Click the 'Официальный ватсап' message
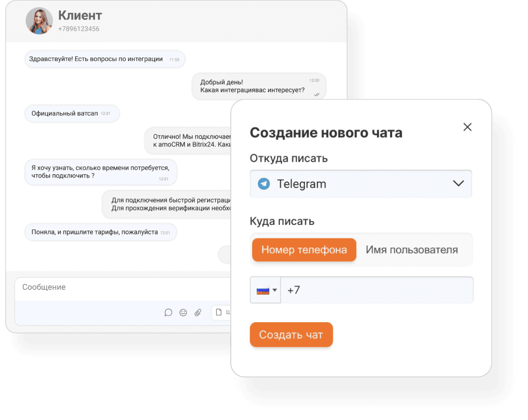This screenshot has height=420, width=528. click(x=72, y=113)
